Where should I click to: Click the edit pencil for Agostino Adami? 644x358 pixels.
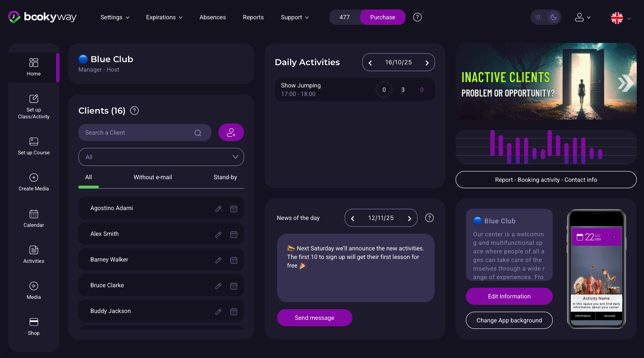pyautogui.click(x=218, y=209)
